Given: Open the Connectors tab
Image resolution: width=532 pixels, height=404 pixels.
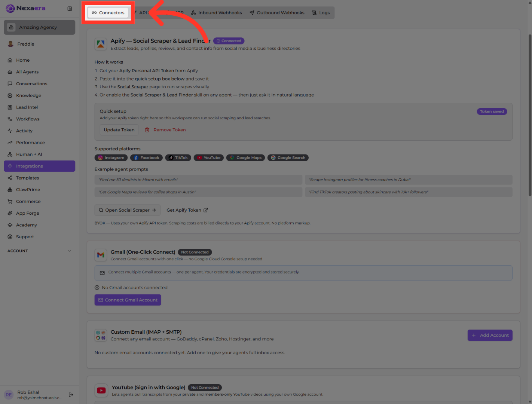Looking at the screenshot, I should pyautogui.click(x=108, y=13).
